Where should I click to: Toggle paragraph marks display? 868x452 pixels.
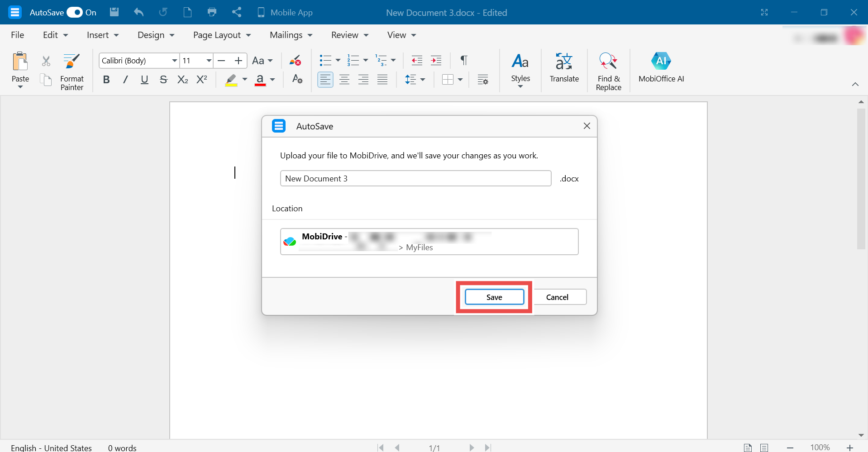(464, 61)
